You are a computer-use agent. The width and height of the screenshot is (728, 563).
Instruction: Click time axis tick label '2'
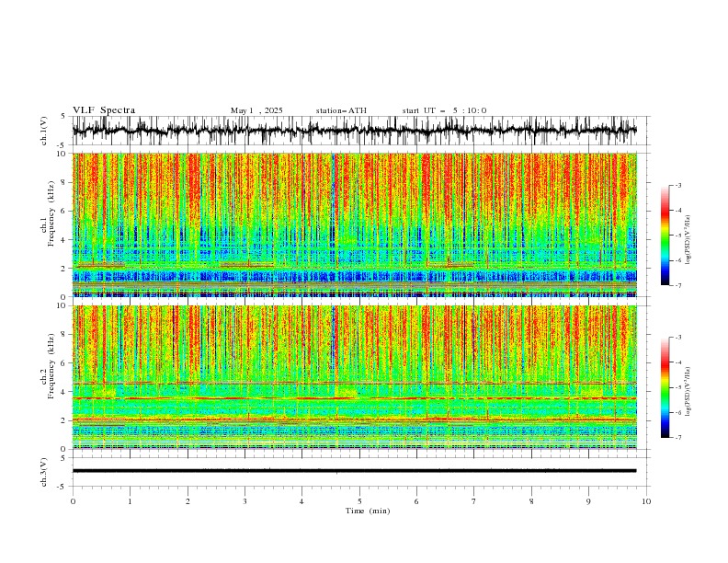tap(188, 501)
